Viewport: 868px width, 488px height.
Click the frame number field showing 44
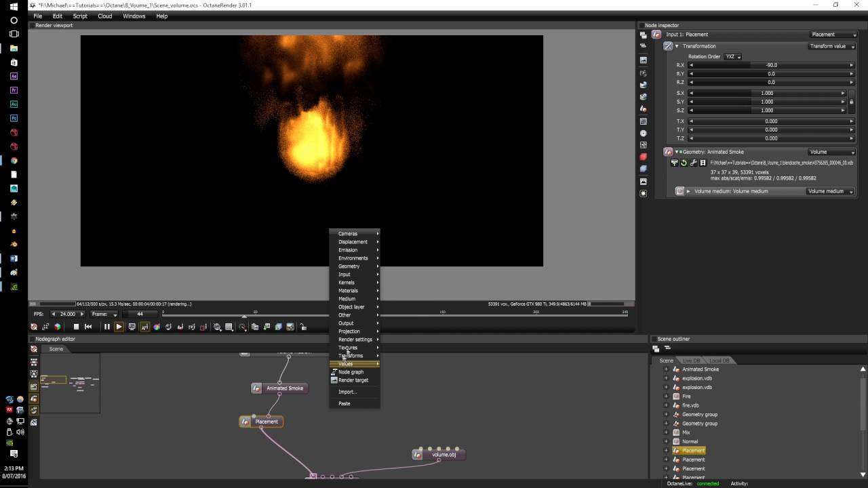140,314
